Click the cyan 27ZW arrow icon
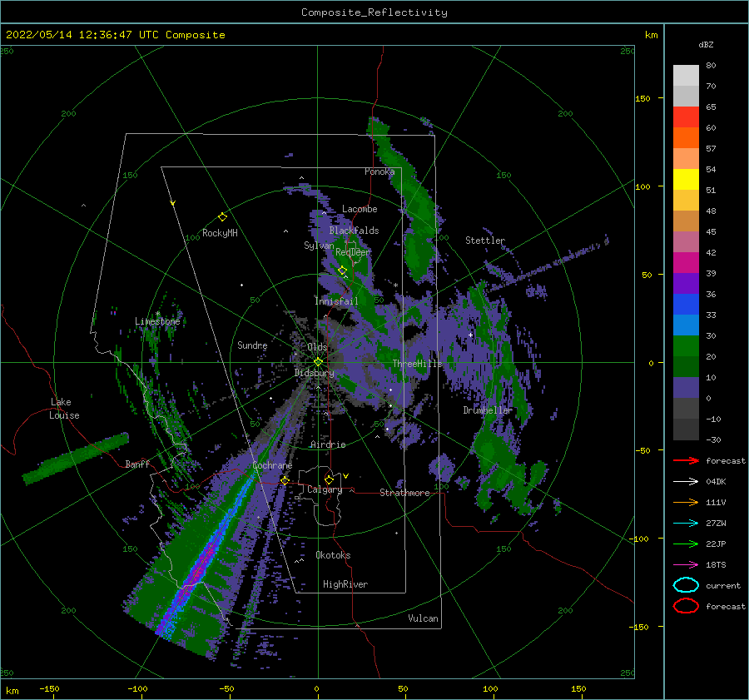Image resolution: width=749 pixels, height=700 pixels. coord(686,524)
